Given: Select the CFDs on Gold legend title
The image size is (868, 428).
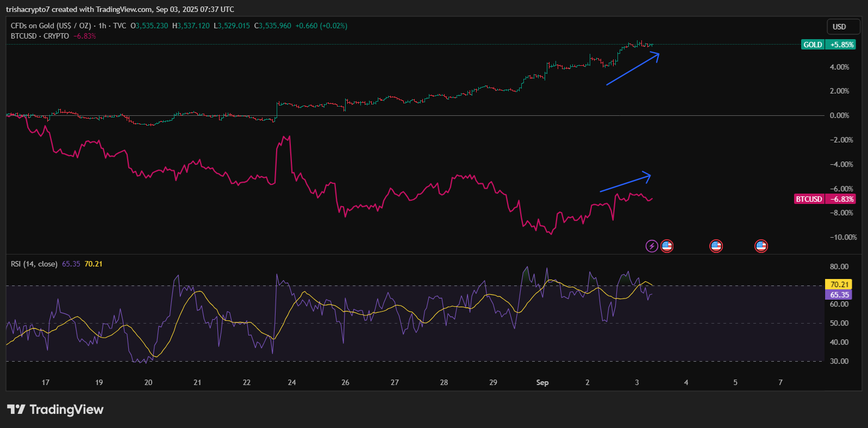Looking at the screenshot, I should 50,26.
